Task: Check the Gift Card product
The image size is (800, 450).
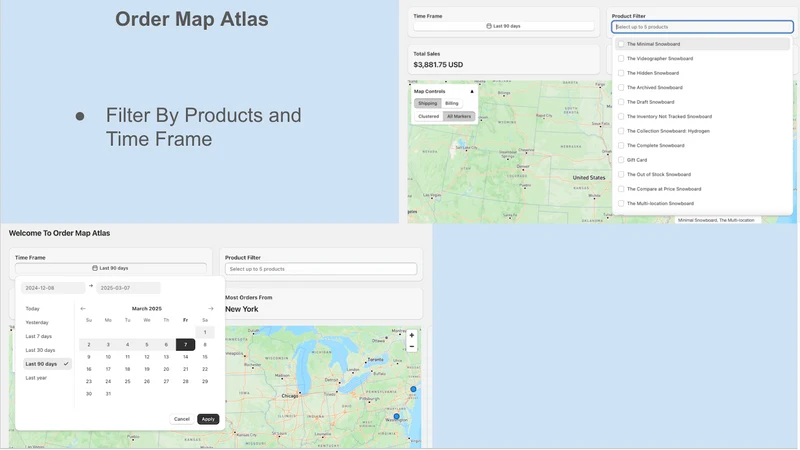Action: 621,160
